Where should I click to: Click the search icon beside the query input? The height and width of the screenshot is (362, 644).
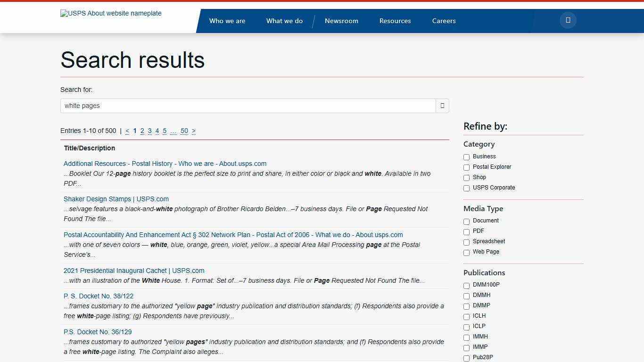tap(442, 106)
